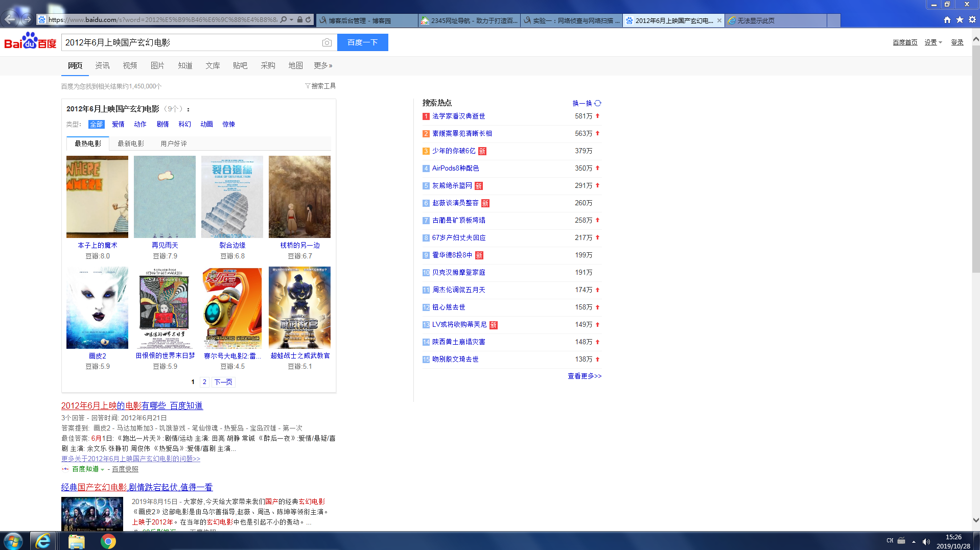Viewport: 980px width, 550px height.
Task: Open the new tab button
Action: click(x=833, y=20)
